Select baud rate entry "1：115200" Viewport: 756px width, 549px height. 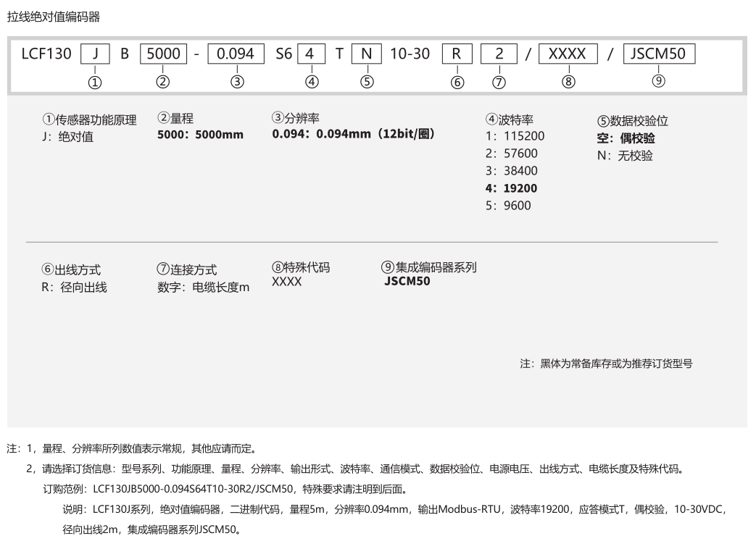515,136
